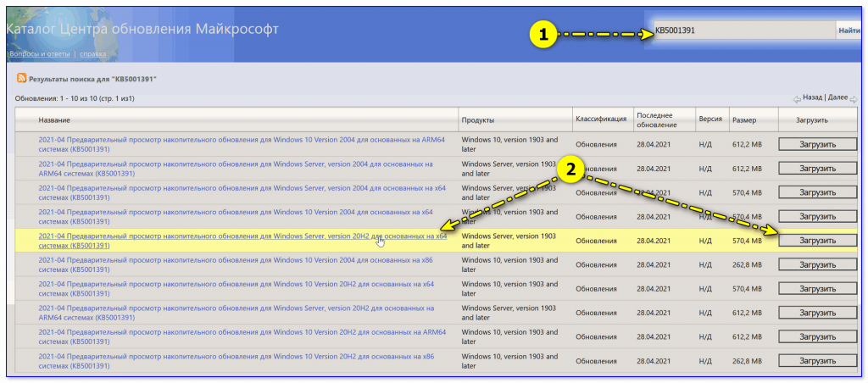868x383 pixels.
Task: Sort by Классификация column header
Action: (x=600, y=119)
